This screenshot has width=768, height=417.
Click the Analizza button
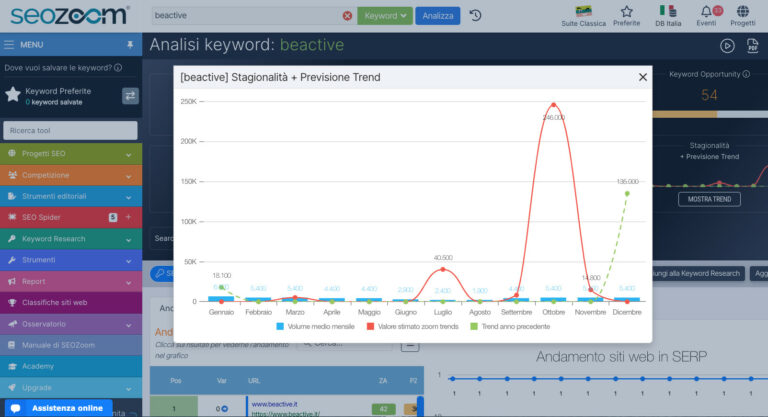[437, 16]
